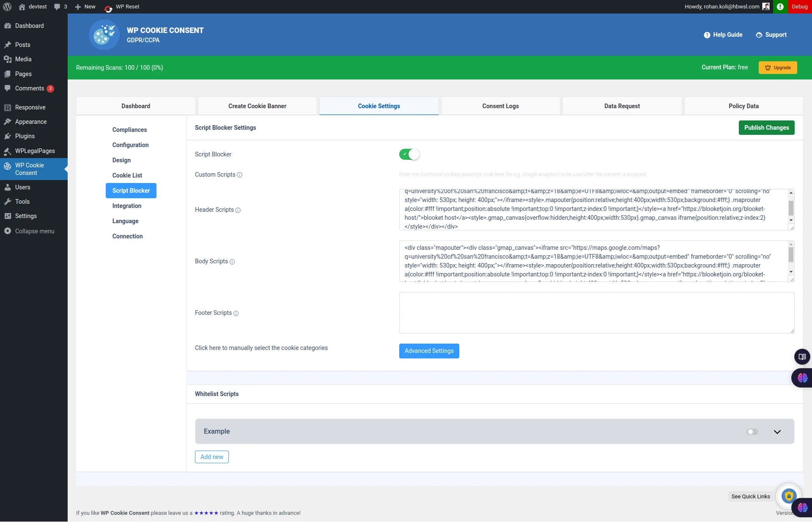Switch to Create Cookie Banner tab
This screenshot has height=522, width=812.
pos(258,106)
